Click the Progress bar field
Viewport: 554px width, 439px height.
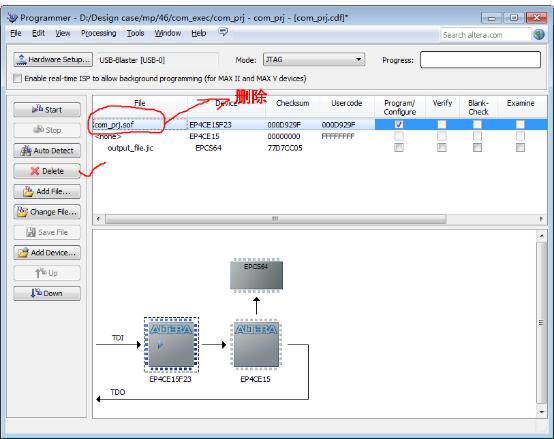pos(480,60)
